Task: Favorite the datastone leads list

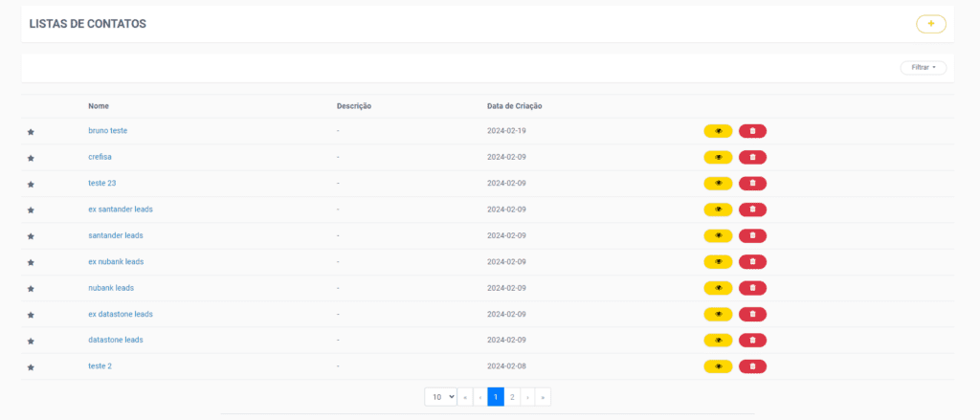Action: [31, 342]
